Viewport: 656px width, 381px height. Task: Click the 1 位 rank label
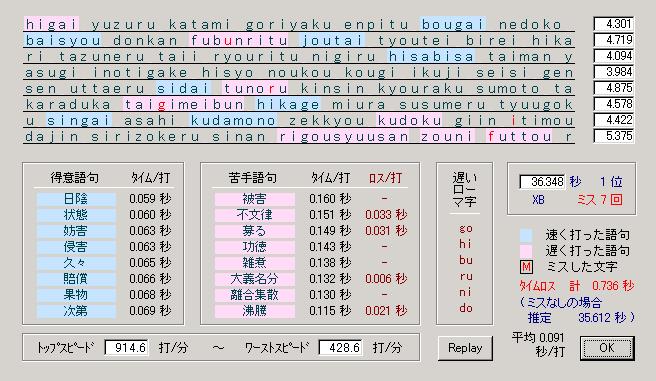611,182
